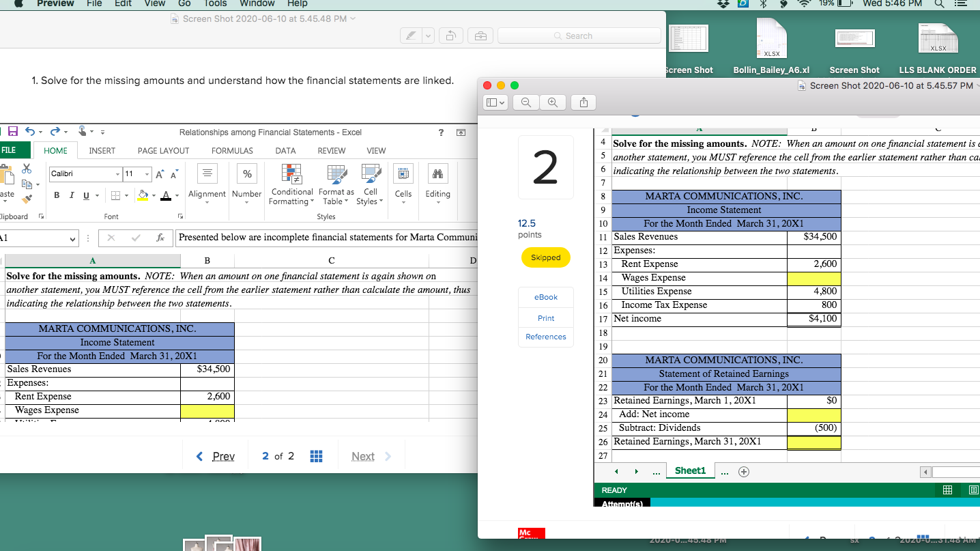Open the font size 11 dropdown

point(147,174)
